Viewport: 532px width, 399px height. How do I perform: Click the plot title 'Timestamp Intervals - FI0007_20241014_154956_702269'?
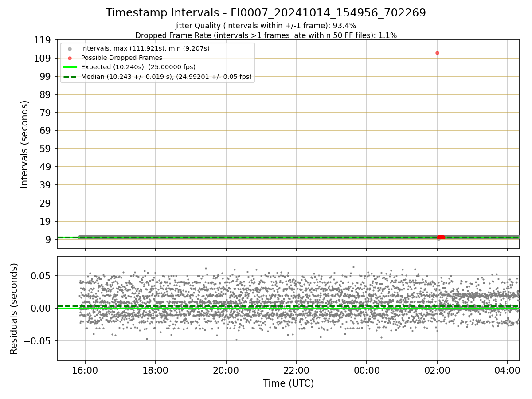pyautogui.click(x=266, y=13)
